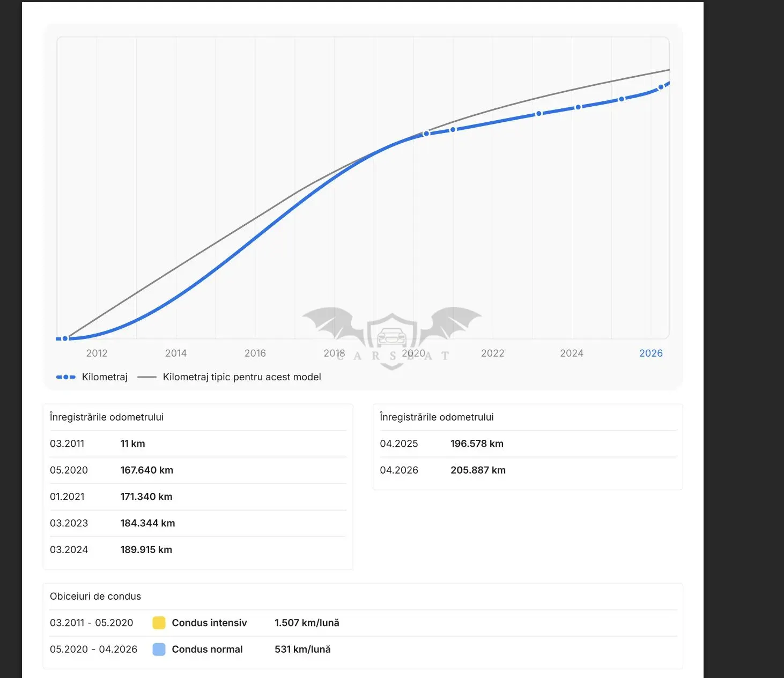Image resolution: width=784 pixels, height=678 pixels.
Task: Click the 2024 axis label
Action: point(572,353)
